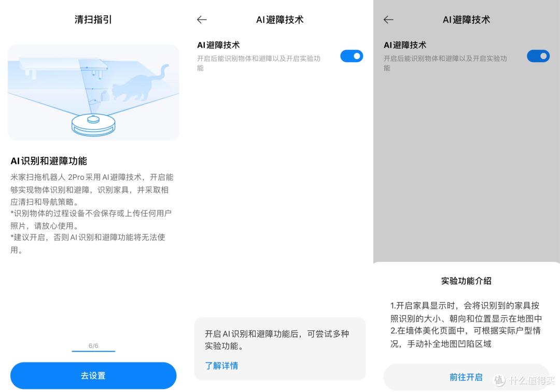
Task: Tap the note *识别物体的过程设备不会保存
Action: tap(91, 219)
